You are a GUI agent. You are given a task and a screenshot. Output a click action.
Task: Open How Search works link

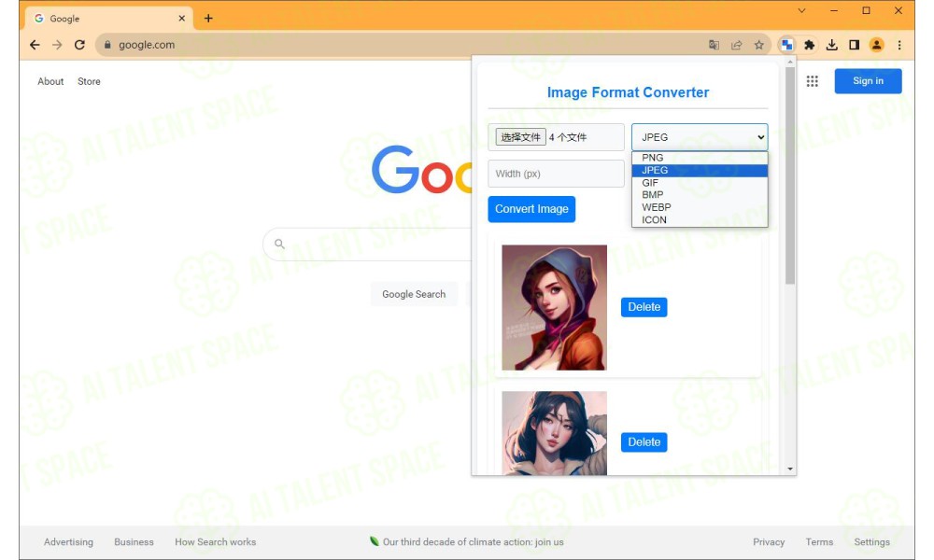pos(215,542)
